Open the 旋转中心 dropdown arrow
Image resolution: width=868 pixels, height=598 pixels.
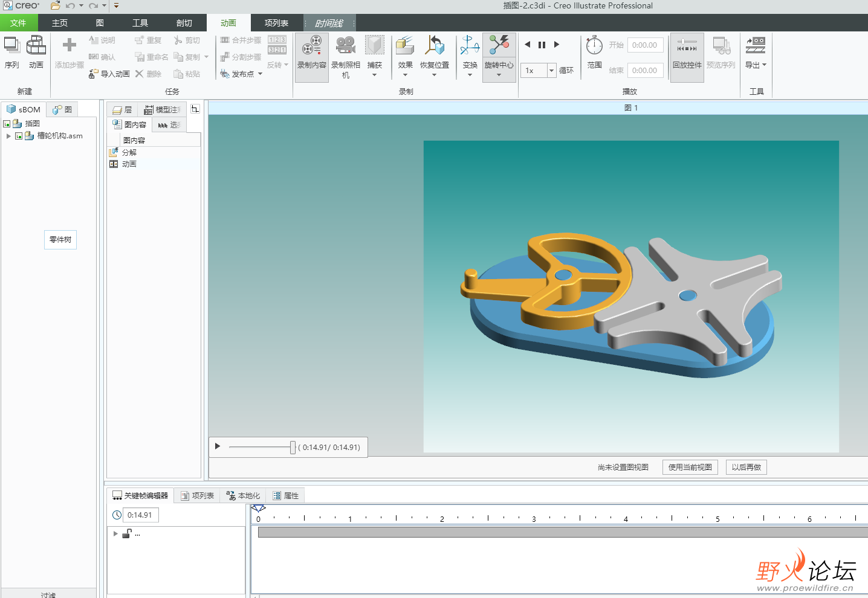(x=499, y=75)
